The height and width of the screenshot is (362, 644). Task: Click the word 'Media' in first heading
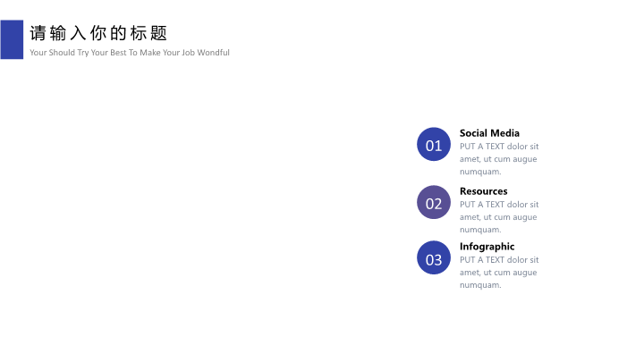504,133
